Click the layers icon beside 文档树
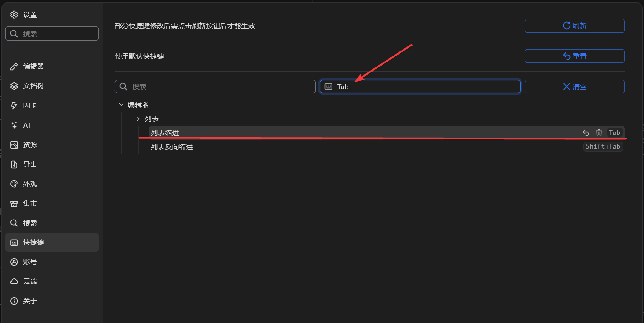The width and height of the screenshot is (644, 323). click(14, 86)
